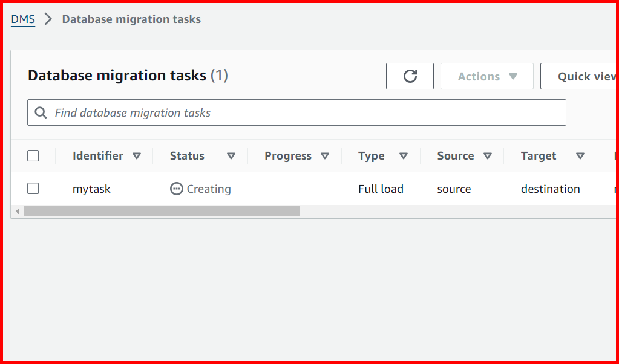The width and height of the screenshot is (619, 364).
Task: Click the search magnifier icon
Action: (41, 112)
